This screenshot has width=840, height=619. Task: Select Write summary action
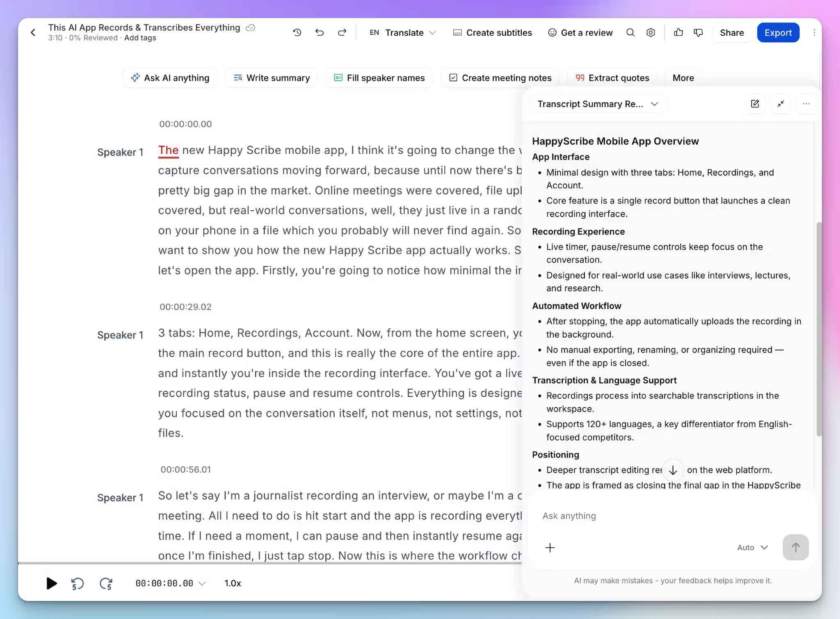(x=272, y=78)
